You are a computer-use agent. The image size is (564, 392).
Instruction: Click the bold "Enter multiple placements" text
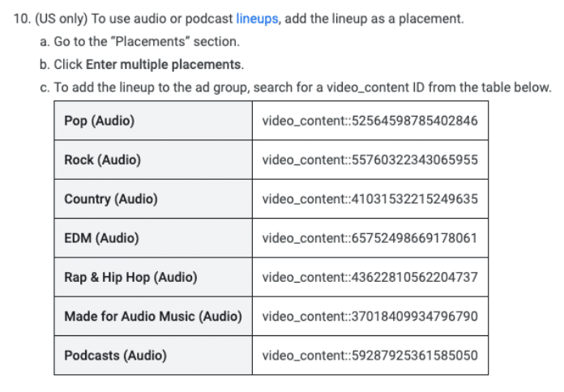(x=164, y=64)
